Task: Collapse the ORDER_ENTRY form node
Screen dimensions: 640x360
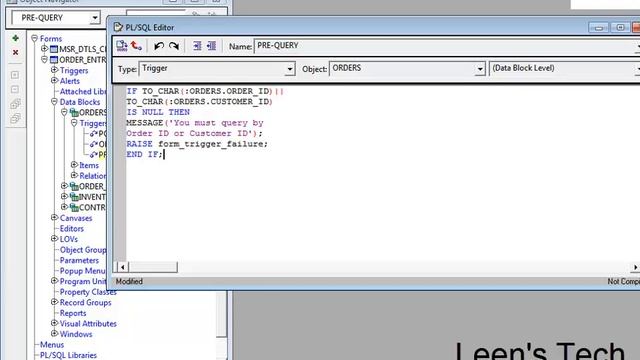Action: [44, 60]
